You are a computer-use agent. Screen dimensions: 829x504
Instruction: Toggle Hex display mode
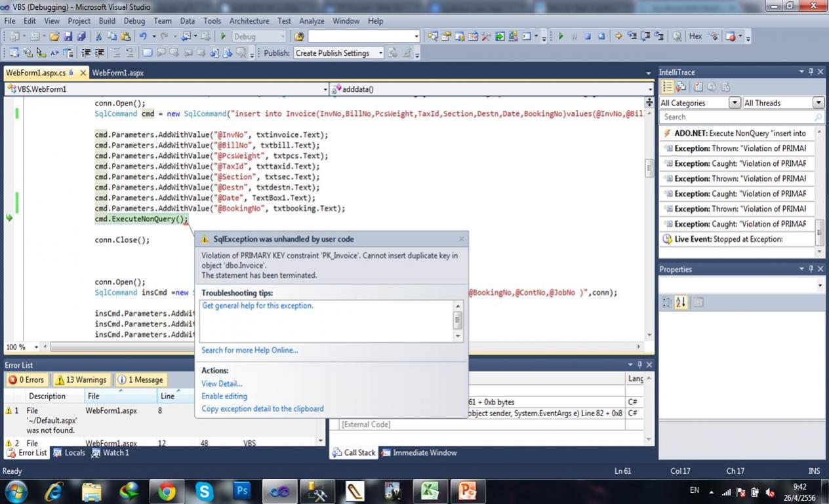click(x=695, y=37)
